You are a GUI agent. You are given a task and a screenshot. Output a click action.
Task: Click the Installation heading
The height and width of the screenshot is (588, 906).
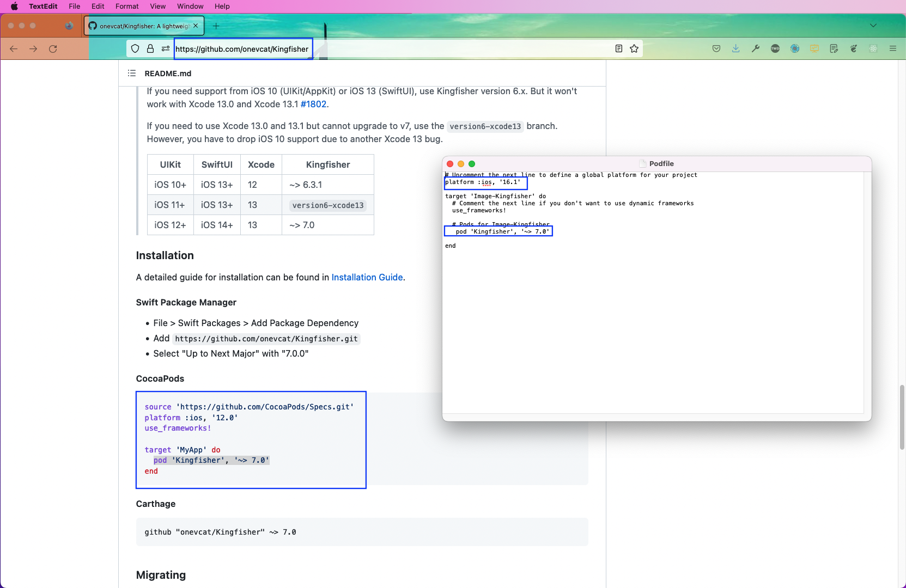point(165,255)
